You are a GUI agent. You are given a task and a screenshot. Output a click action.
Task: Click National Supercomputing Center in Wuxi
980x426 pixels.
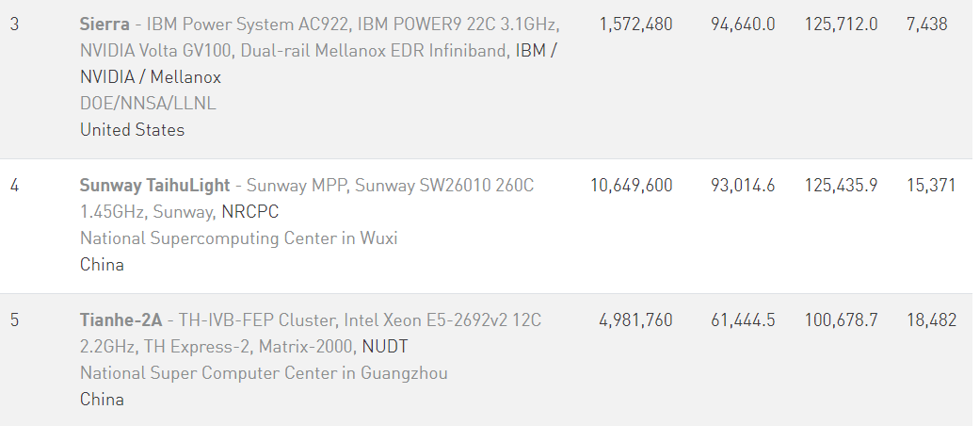coord(238,238)
